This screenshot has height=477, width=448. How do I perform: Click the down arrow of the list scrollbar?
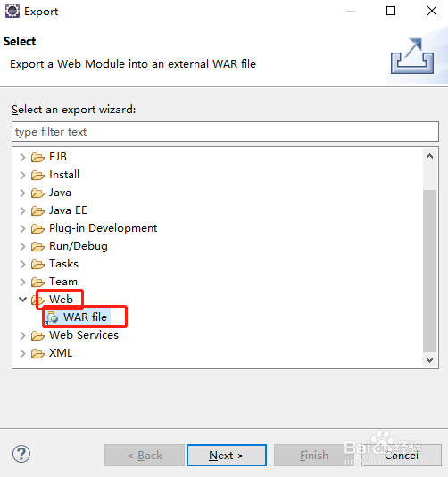click(x=430, y=360)
